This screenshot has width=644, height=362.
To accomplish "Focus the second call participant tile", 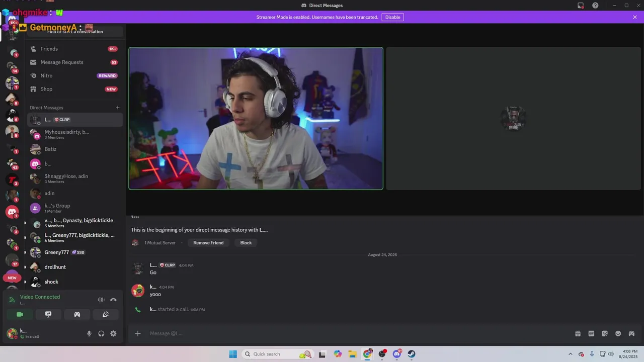I will [513, 119].
